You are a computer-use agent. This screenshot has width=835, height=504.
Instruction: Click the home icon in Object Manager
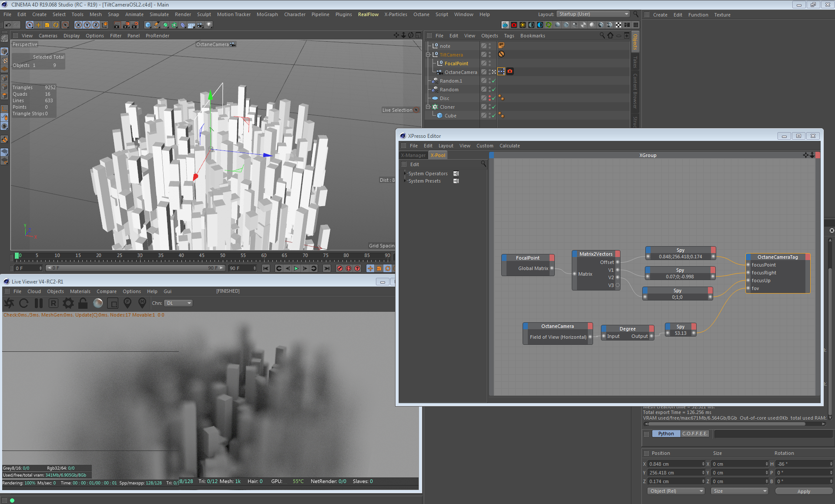click(610, 36)
